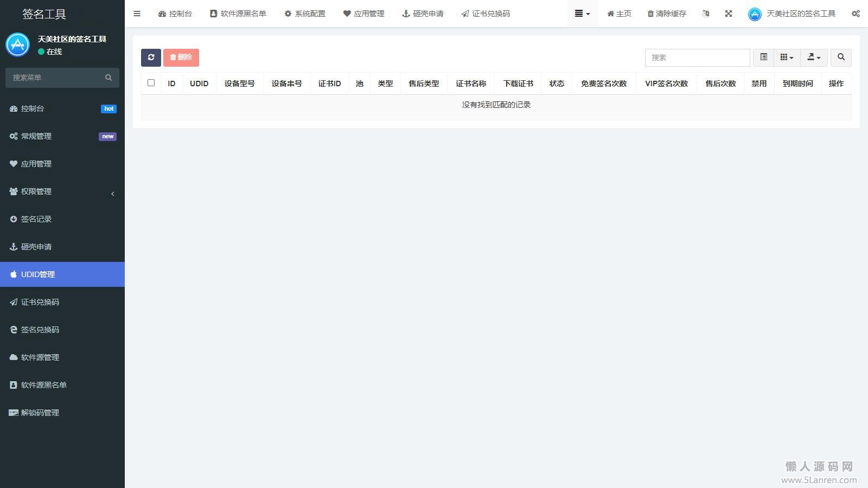Open 证书兑换码 in the sidebar

point(62,302)
